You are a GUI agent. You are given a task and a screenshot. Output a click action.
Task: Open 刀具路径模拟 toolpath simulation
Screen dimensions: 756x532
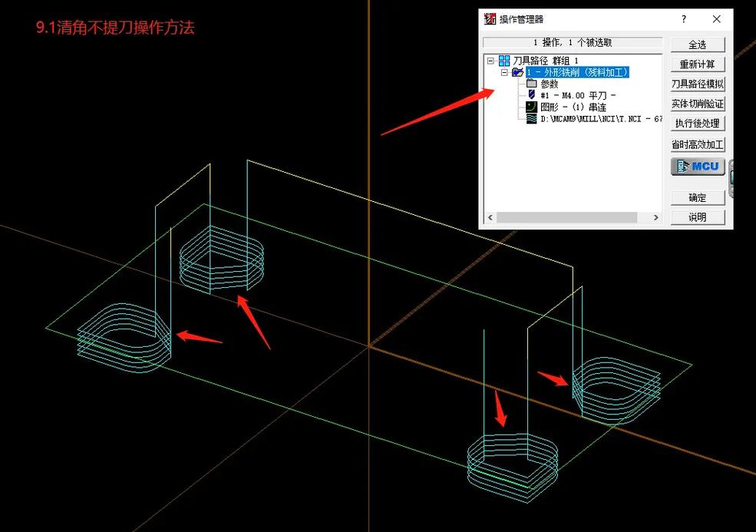(698, 84)
